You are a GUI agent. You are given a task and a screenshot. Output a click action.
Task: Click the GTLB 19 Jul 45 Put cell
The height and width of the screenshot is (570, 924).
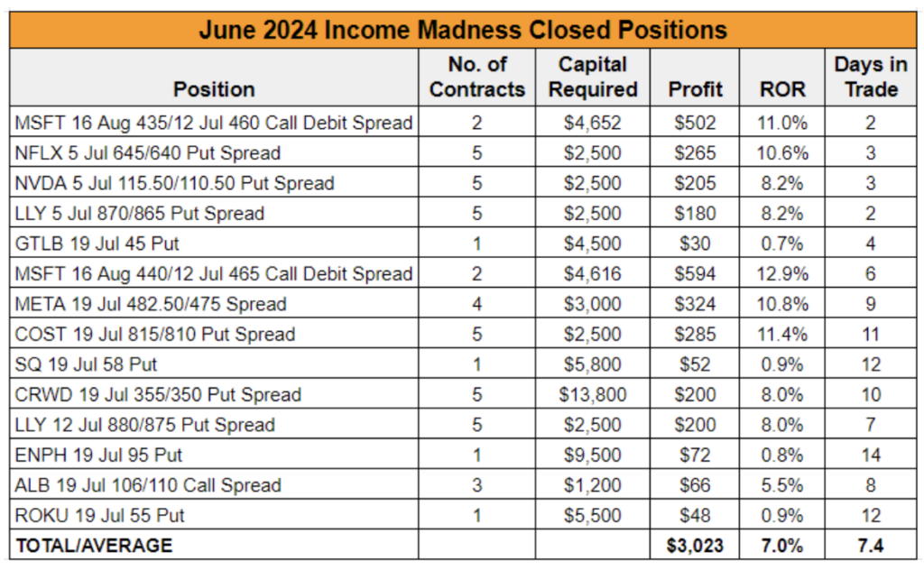click(x=214, y=244)
